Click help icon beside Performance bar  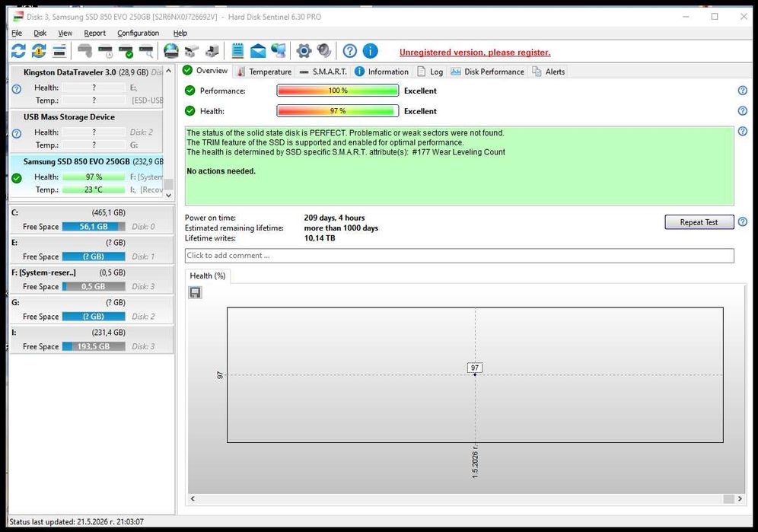coord(743,91)
